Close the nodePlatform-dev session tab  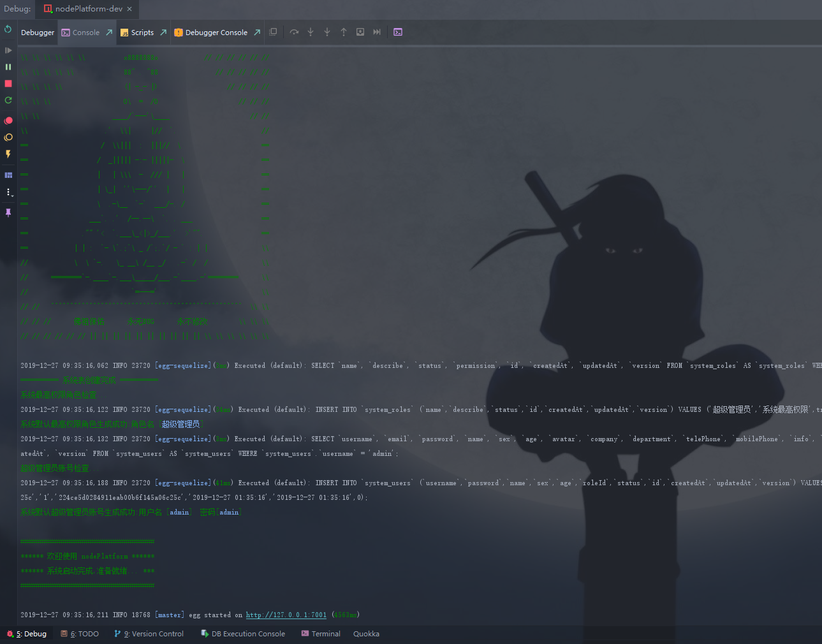(129, 9)
